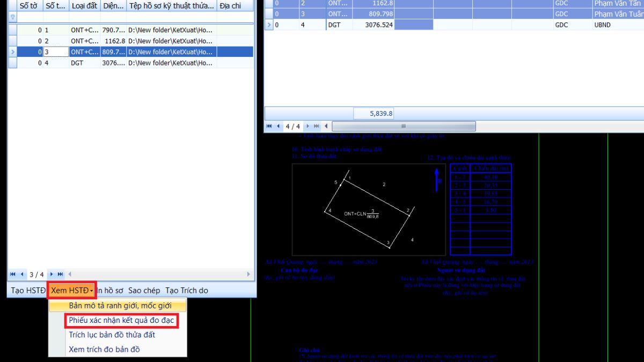Click file path cell of parcel 1 row
This screenshot has width=644, height=362.
click(172, 31)
